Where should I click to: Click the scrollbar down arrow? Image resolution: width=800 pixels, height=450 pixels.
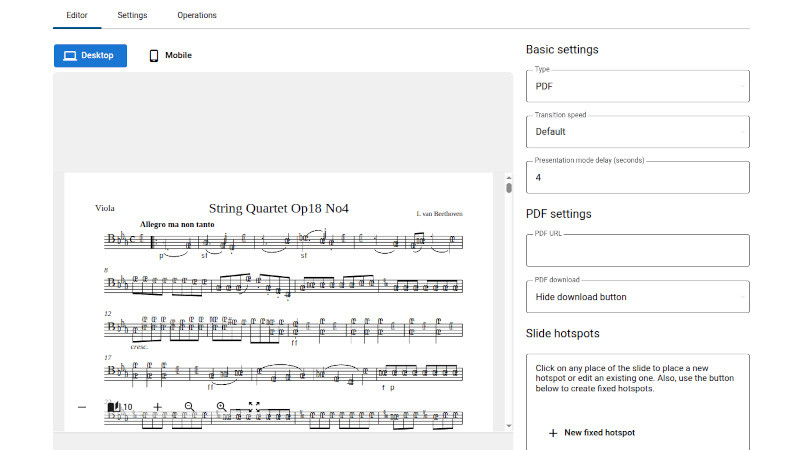point(509,426)
